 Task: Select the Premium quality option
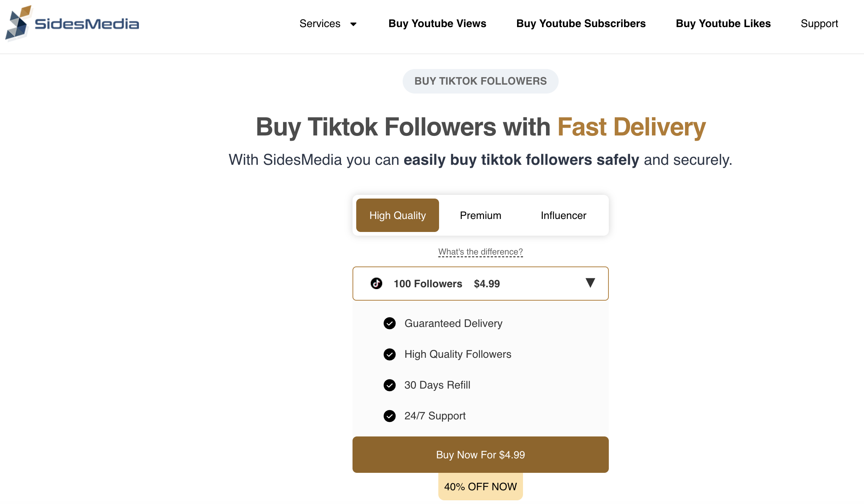pos(480,215)
